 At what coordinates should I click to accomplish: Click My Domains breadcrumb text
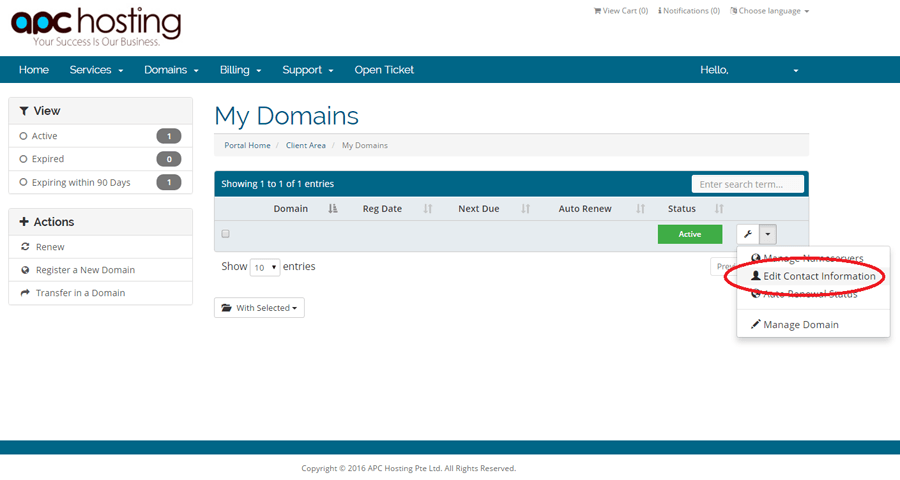(x=364, y=146)
